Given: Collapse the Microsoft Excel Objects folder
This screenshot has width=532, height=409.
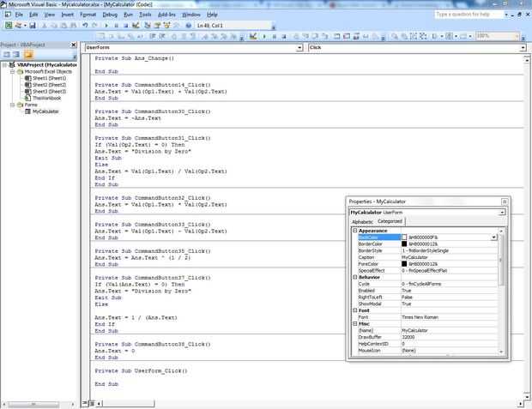Looking at the screenshot, I should tap(11, 71).
